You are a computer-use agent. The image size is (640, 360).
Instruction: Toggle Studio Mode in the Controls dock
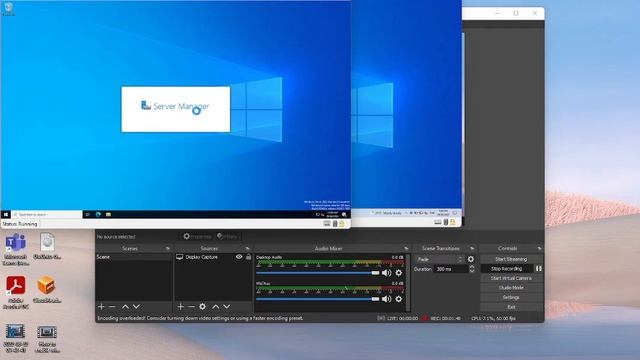point(511,288)
